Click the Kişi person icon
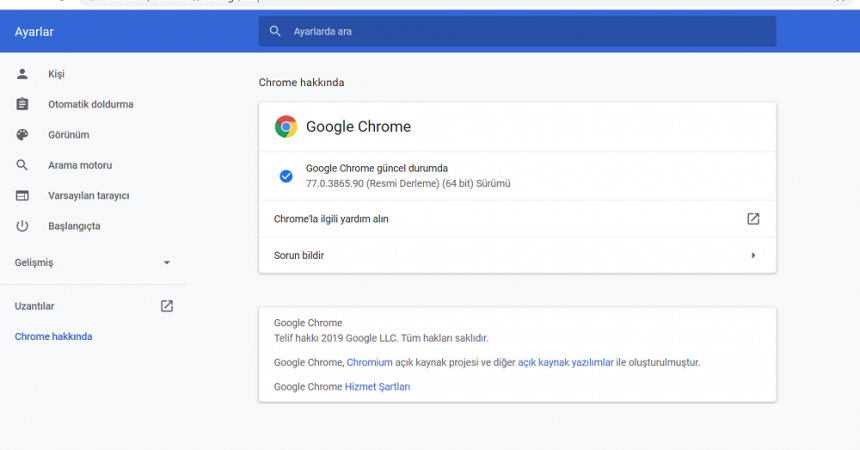Screen dimensions: 860x450 pyautogui.click(x=22, y=74)
